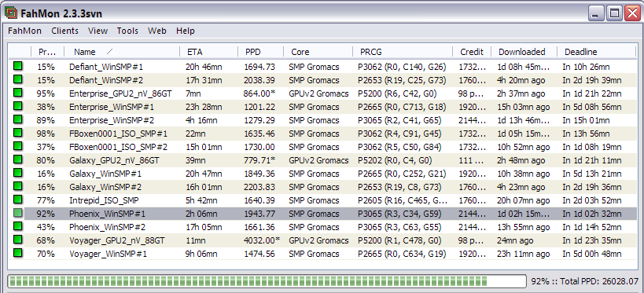Viewport: 644px width, 293px height.
Task: Select the FBoxen0001_ISO_SMP#1 client name
Action: tap(118, 134)
